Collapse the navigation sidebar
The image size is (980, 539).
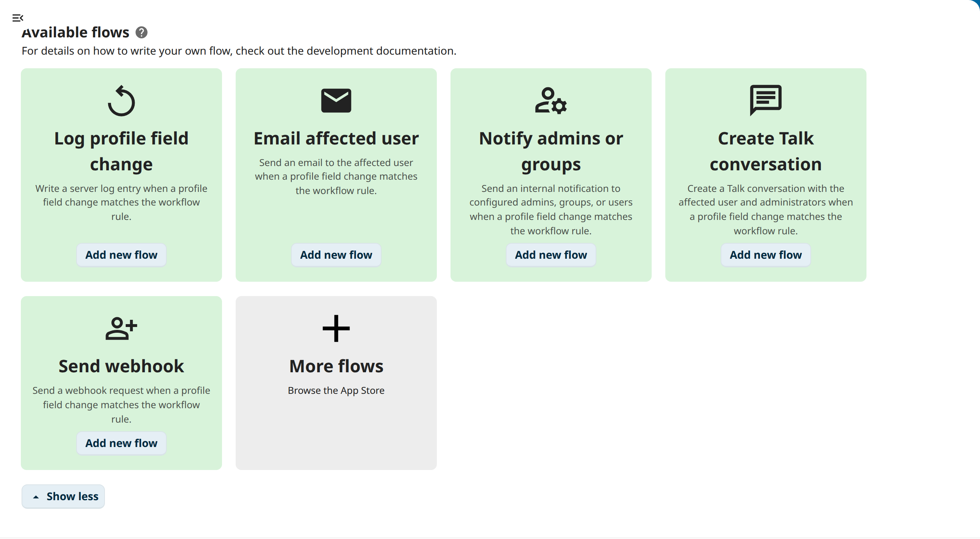(x=18, y=18)
